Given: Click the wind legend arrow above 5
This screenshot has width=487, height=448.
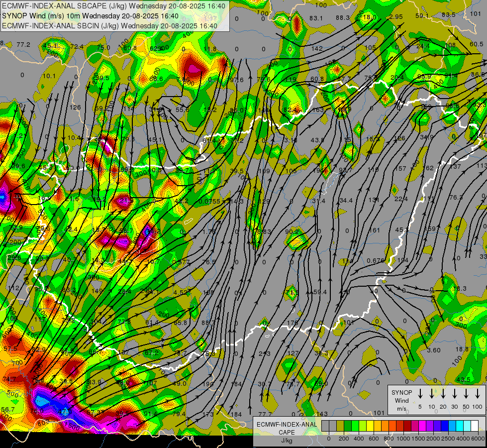Looking at the screenshot, I should pos(420,394).
